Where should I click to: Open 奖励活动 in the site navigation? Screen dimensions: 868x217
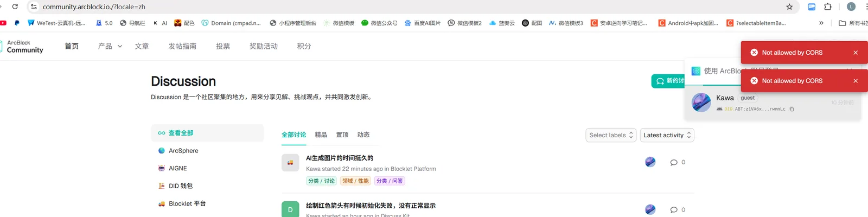click(264, 46)
